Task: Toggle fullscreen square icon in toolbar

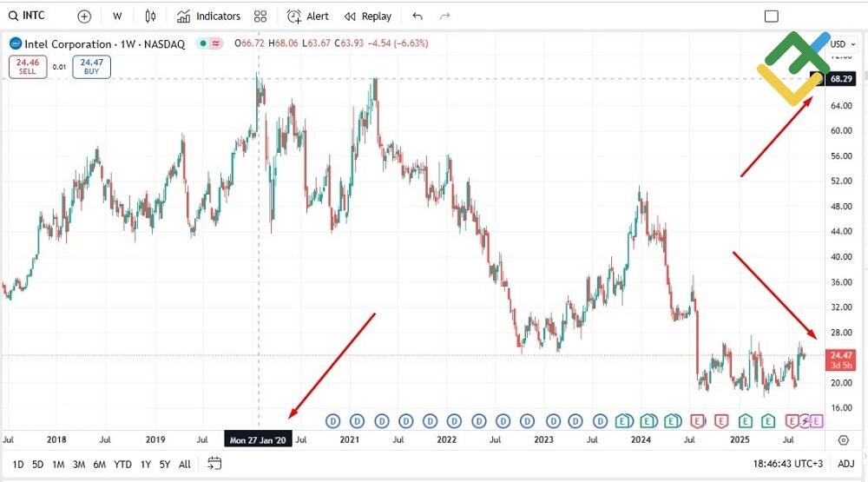Action: (771, 16)
